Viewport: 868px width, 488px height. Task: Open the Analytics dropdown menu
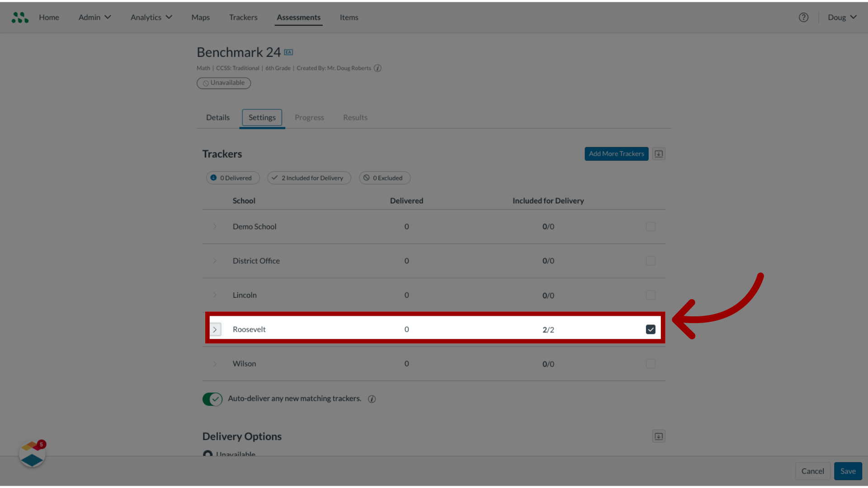[x=151, y=17]
